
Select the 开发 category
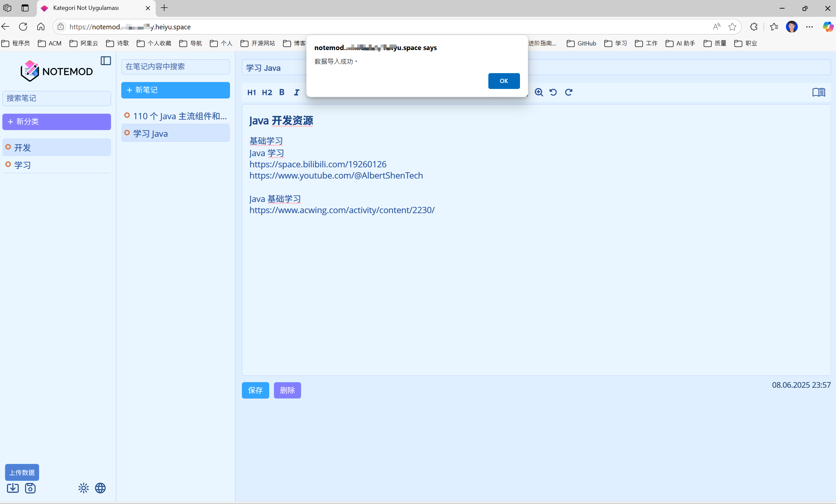tap(57, 147)
